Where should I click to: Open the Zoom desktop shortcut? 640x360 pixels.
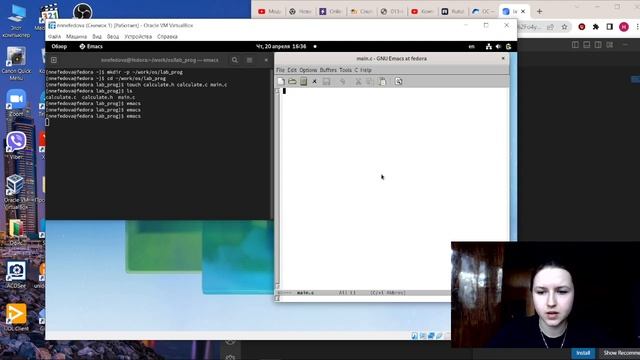(x=16, y=103)
